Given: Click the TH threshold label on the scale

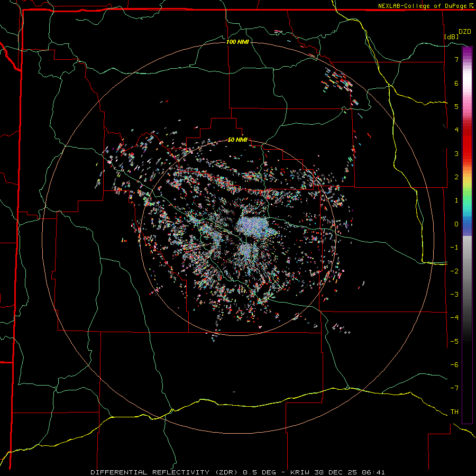Looking at the screenshot, I should click(454, 411).
